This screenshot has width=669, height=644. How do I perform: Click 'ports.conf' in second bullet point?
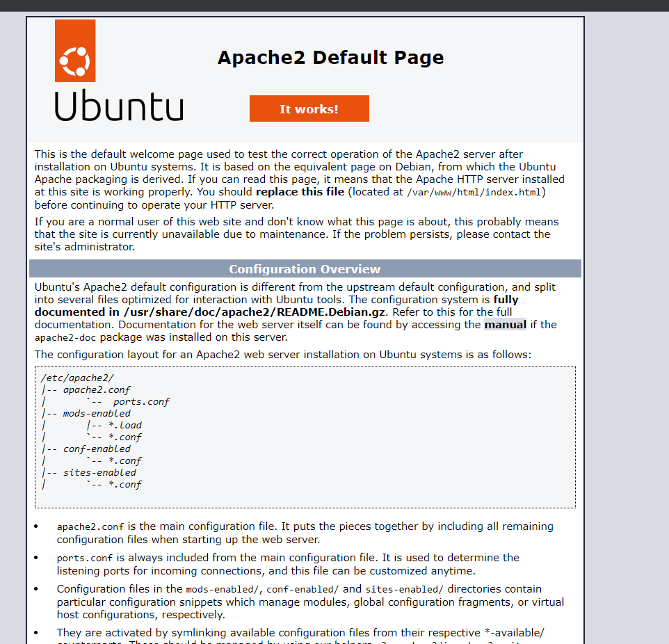tap(84, 558)
